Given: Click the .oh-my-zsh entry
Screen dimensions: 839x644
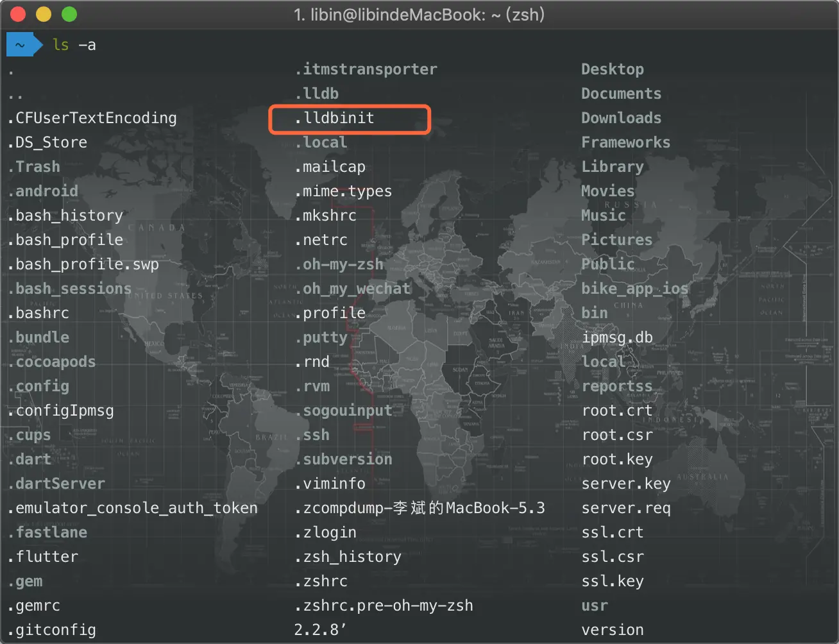Looking at the screenshot, I should pyautogui.click(x=339, y=264).
